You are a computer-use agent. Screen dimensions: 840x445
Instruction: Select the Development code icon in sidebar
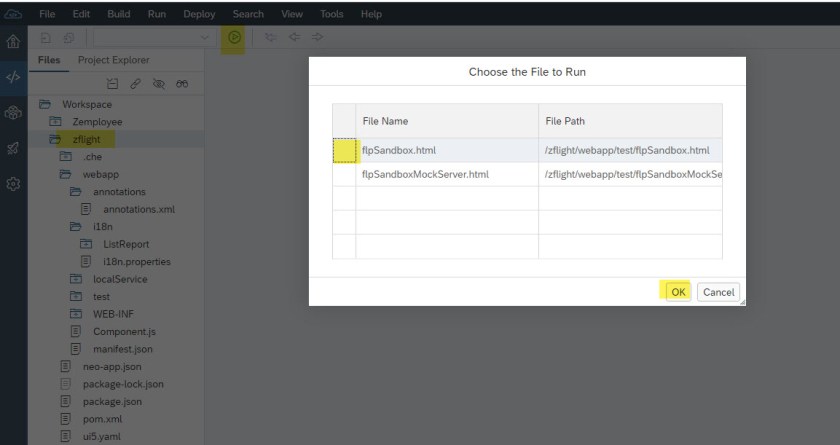click(15, 74)
